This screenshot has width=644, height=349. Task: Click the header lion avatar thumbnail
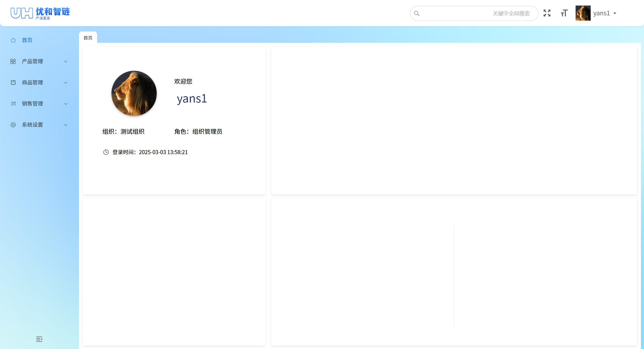pos(583,13)
